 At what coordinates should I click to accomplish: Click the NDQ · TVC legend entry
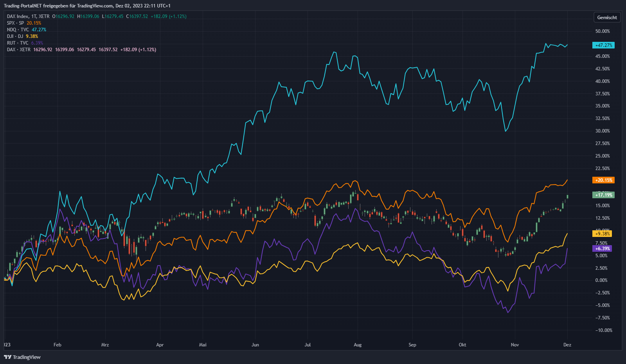[18, 30]
